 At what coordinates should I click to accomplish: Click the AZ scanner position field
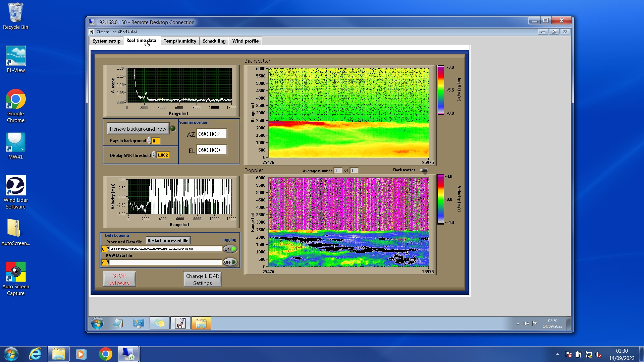[212, 134]
